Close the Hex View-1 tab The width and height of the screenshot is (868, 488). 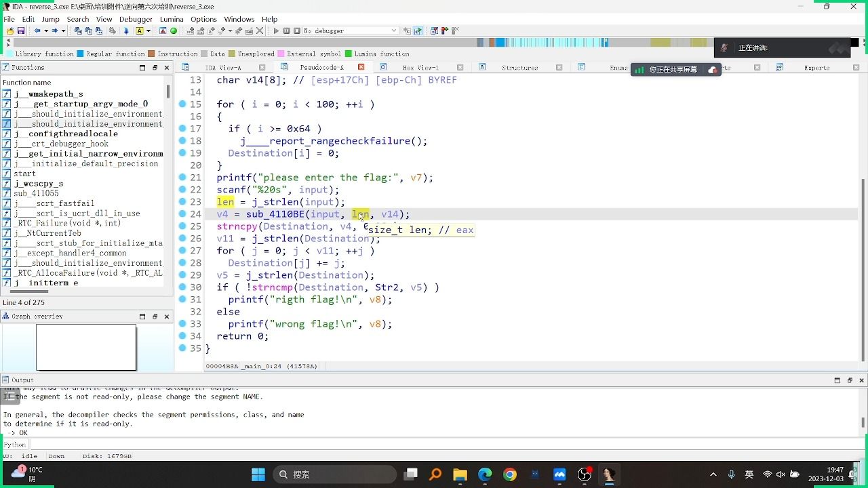[x=460, y=67]
